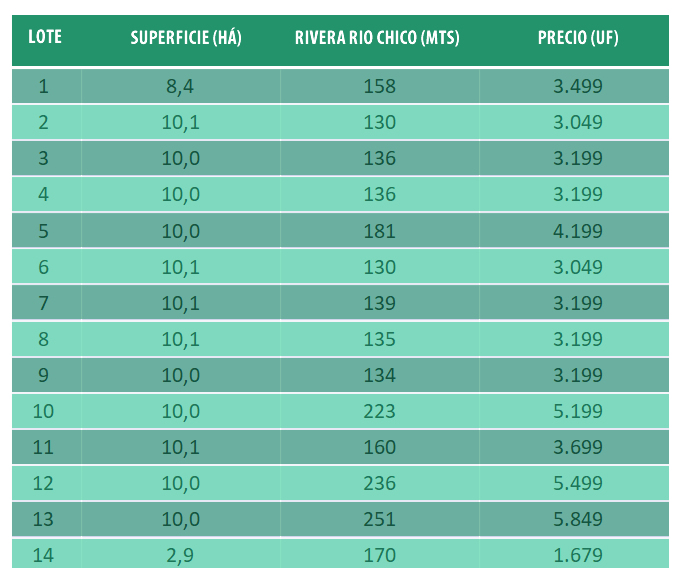Click the LOTE column header
Image resolution: width=683 pixels, height=582 pixels.
(45, 38)
